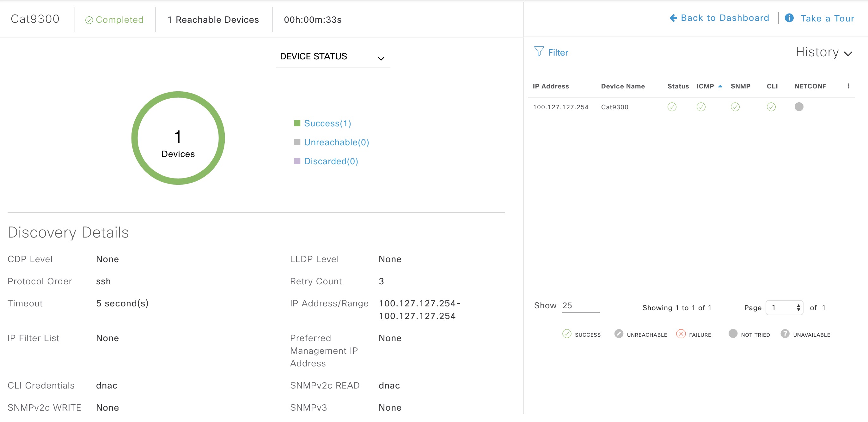Click the SNMPv3 label
Viewport: 868px width, 422px height.
tap(308, 408)
